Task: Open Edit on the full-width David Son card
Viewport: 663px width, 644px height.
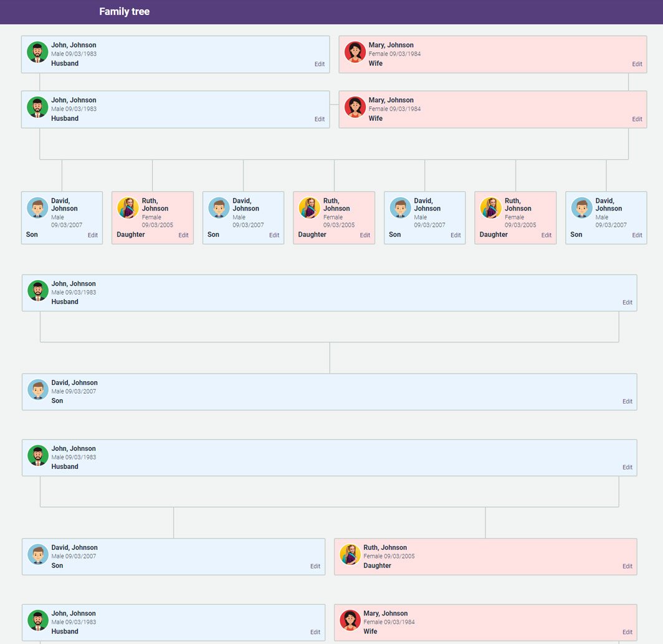Action: coord(627,402)
